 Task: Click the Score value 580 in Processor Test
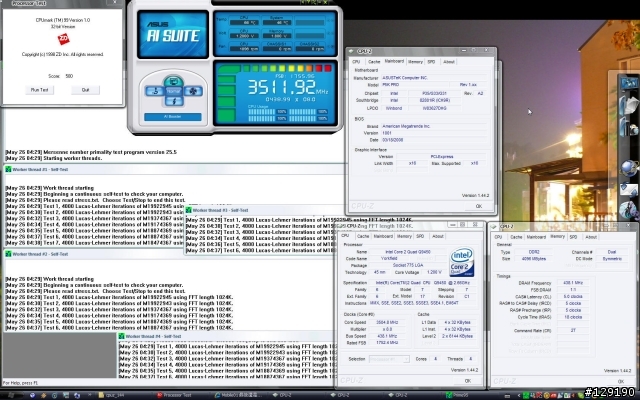click(69, 76)
